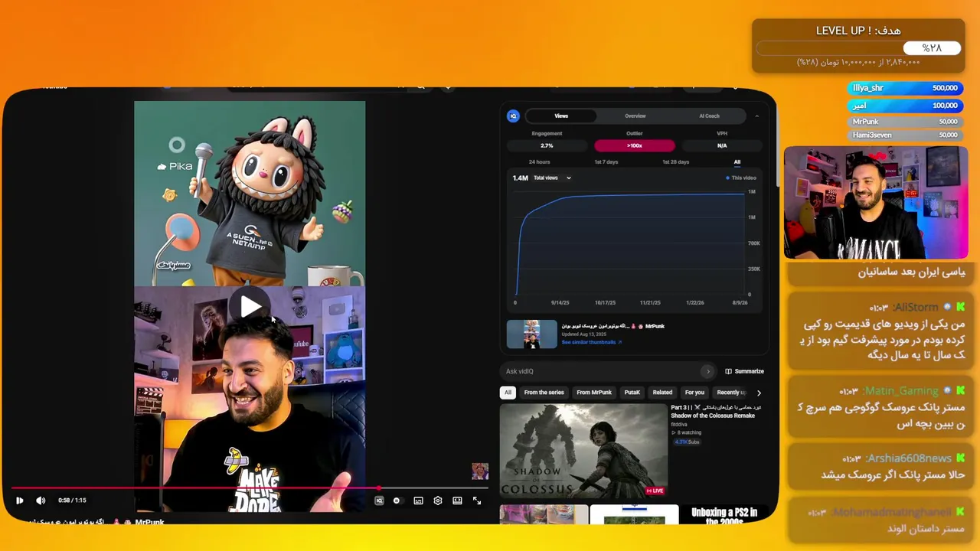Screen dimensions: 980x551
Task: Click the green Kick icon beside Arshia6608news
Action: (960, 458)
